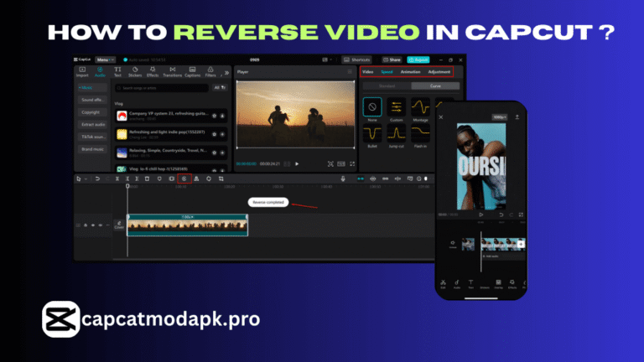Focus the search songs or artists field
The height and width of the screenshot is (362, 644).
tap(162, 88)
